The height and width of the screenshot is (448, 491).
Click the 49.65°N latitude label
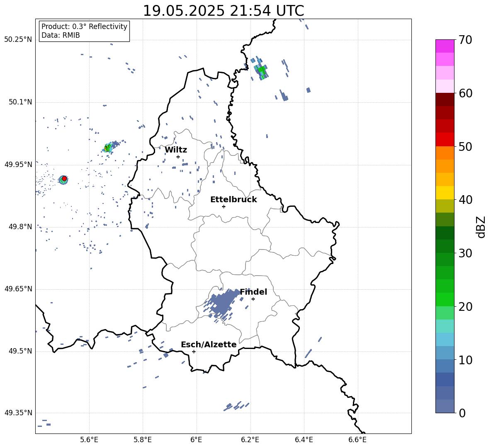[x=18, y=289]
